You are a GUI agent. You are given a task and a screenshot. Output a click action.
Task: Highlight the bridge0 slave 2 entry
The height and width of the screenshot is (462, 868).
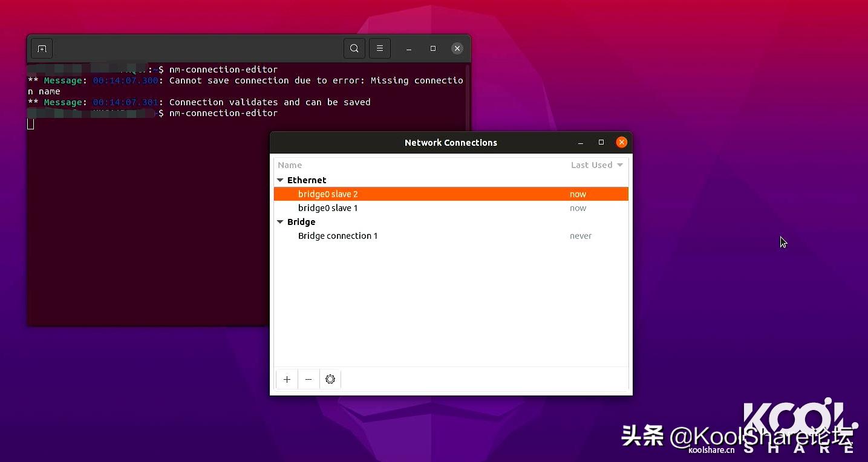(x=327, y=194)
